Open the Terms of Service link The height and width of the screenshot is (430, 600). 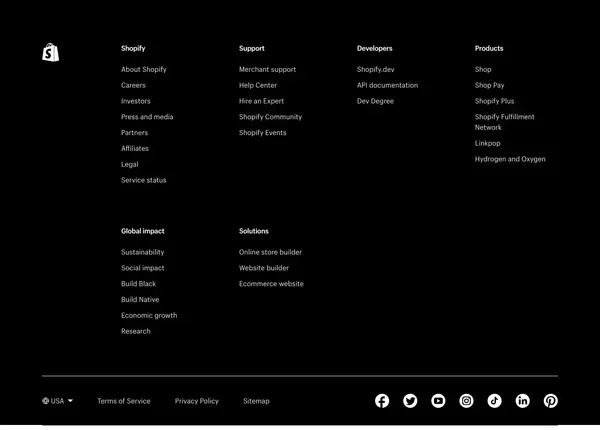click(x=124, y=401)
